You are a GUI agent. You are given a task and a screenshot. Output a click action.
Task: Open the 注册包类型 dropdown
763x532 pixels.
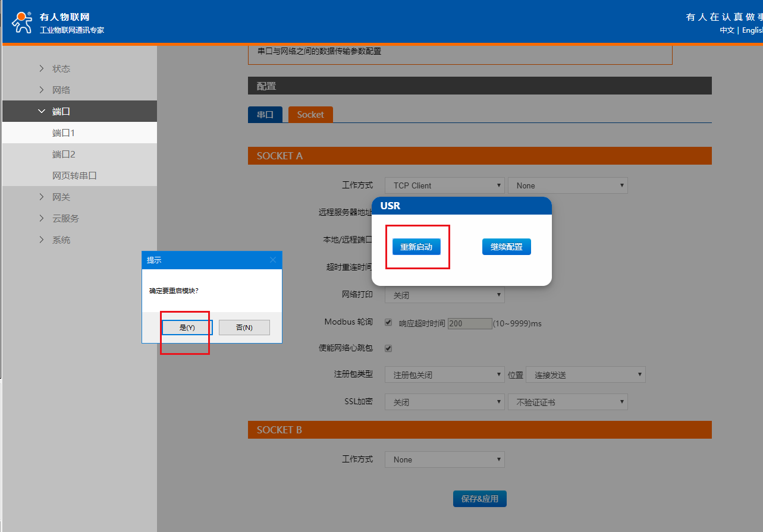444,375
